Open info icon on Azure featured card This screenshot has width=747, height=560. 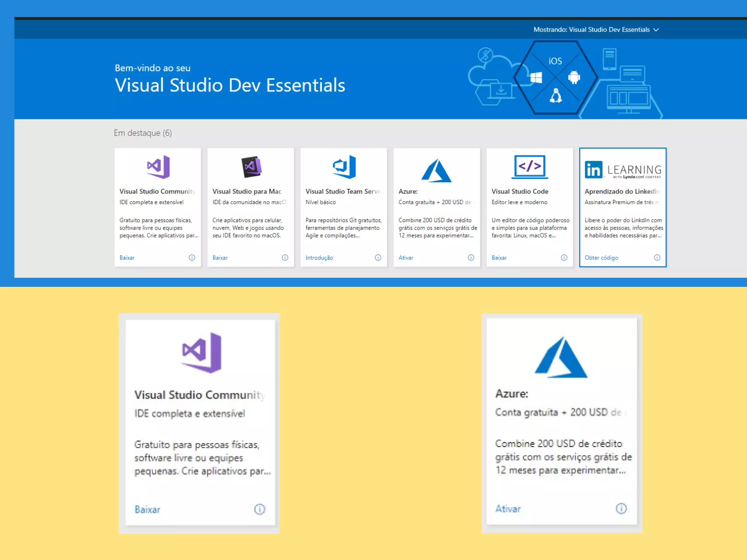coord(471,257)
